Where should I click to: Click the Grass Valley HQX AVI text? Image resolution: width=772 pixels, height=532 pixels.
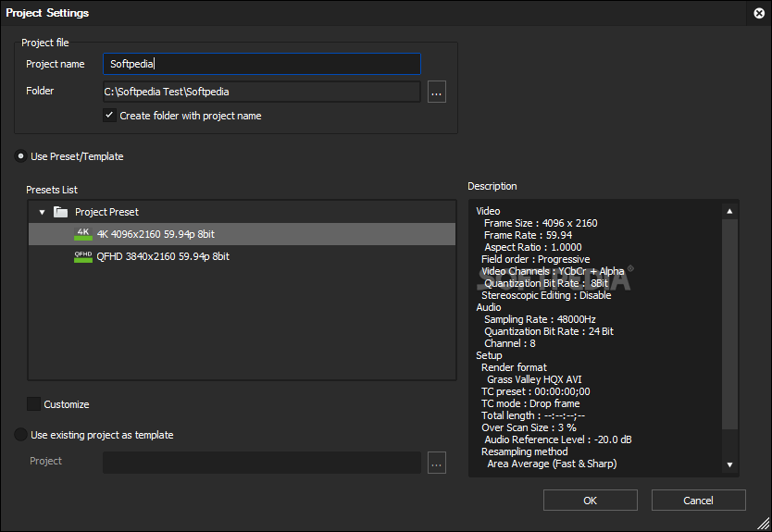click(534, 379)
